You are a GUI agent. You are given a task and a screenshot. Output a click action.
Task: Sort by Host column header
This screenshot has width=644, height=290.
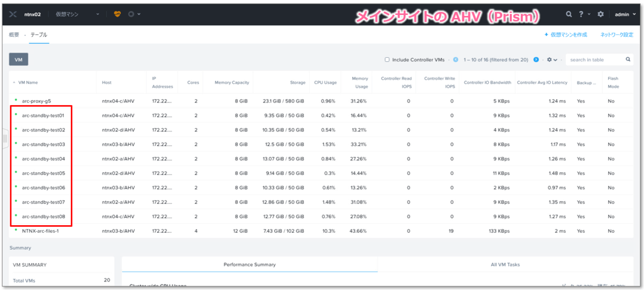[x=107, y=83]
